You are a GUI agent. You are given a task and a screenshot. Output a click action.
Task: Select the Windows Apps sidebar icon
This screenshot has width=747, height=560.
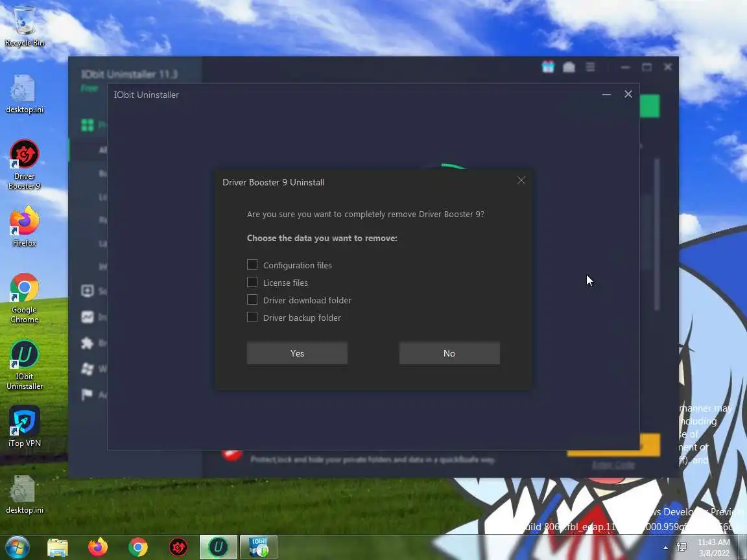(x=88, y=369)
